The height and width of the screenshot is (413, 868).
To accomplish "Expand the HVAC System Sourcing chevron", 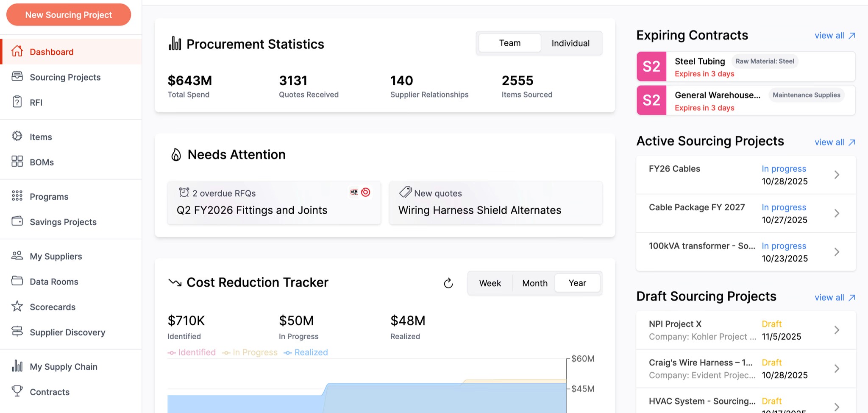I will [837, 407].
